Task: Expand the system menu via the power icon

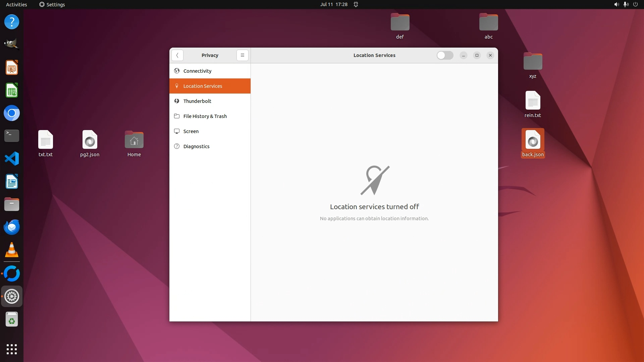Action: (635, 4)
